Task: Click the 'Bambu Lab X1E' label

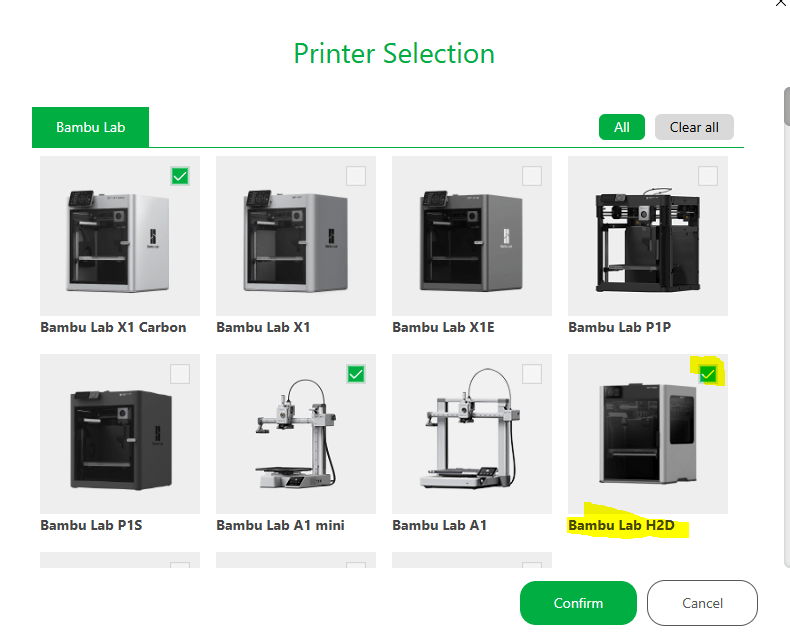Action: click(x=443, y=328)
